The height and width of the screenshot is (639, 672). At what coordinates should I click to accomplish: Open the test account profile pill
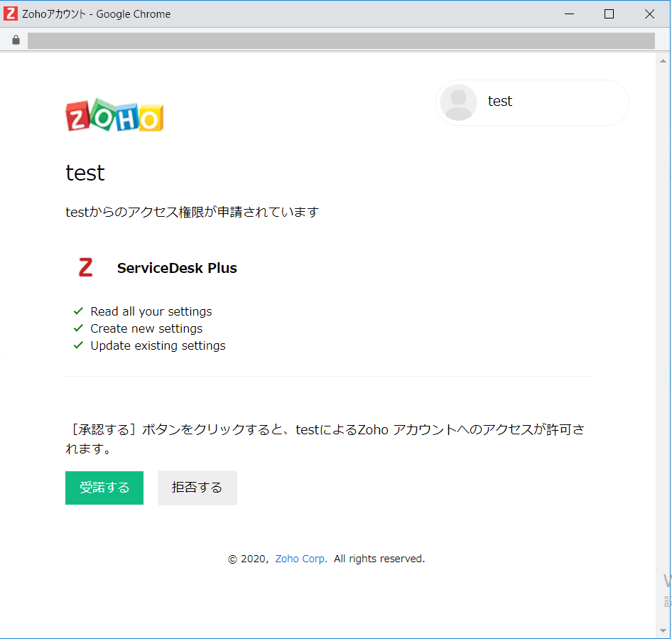[x=532, y=102]
